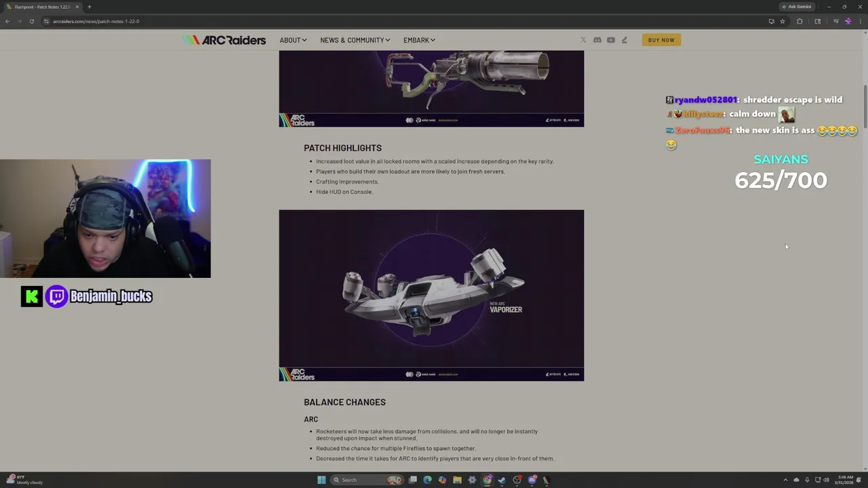Click the SAIYANS 625/700 counter
The height and width of the screenshot is (488, 868).
click(781, 172)
